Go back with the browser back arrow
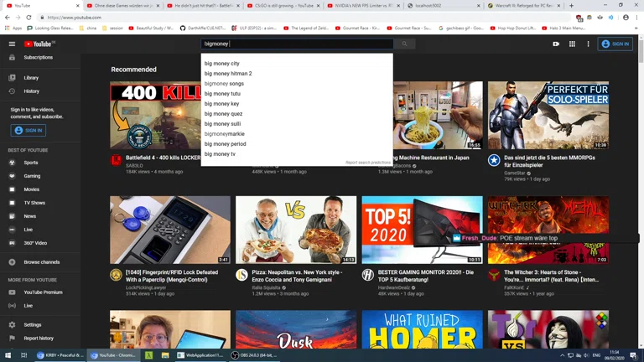This screenshot has width=644, height=362. pyautogui.click(x=8, y=18)
